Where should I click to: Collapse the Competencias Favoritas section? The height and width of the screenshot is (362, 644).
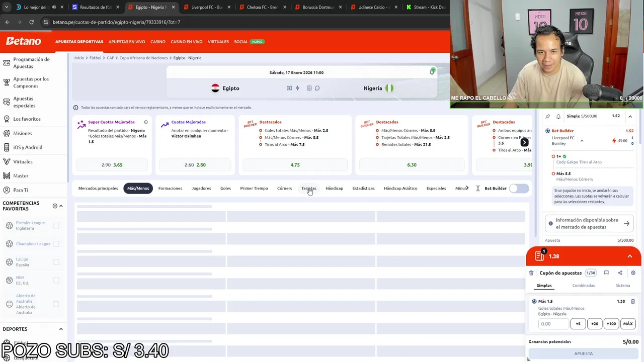(x=61, y=206)
